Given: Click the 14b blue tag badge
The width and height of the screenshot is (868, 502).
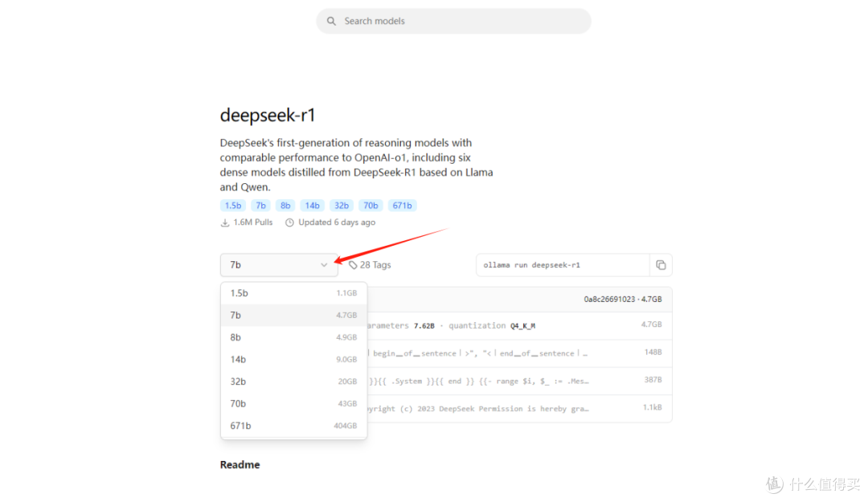Looking at the screenshot, I should coord(312,206).
